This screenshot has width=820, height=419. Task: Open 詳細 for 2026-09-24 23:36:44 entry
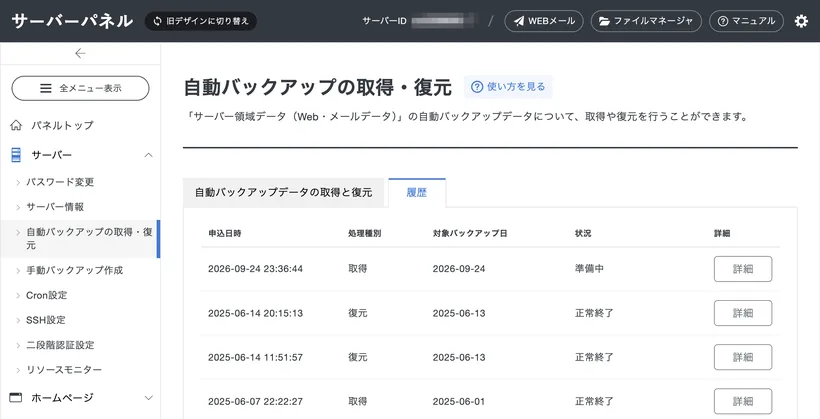coord(743,269)
